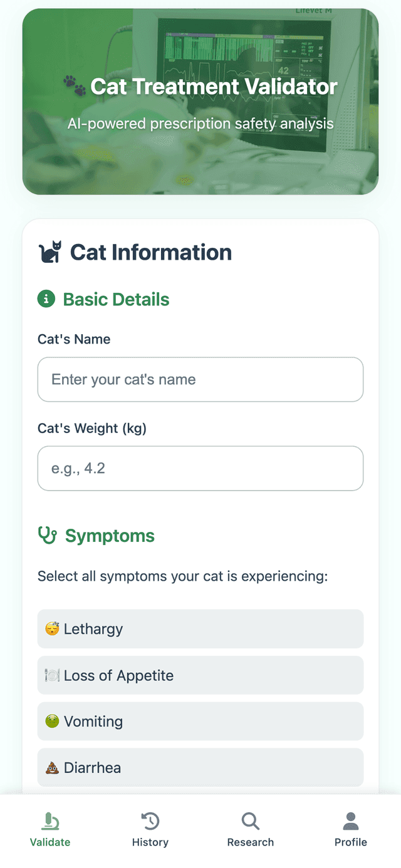Click the Cat's Name input field
The image size is (401, 868).
coord(200,379)
